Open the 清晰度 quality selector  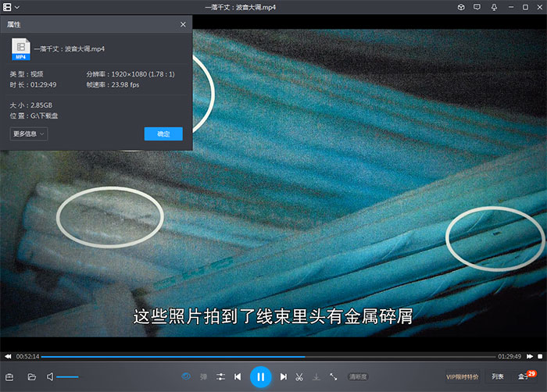pos(358,376)
